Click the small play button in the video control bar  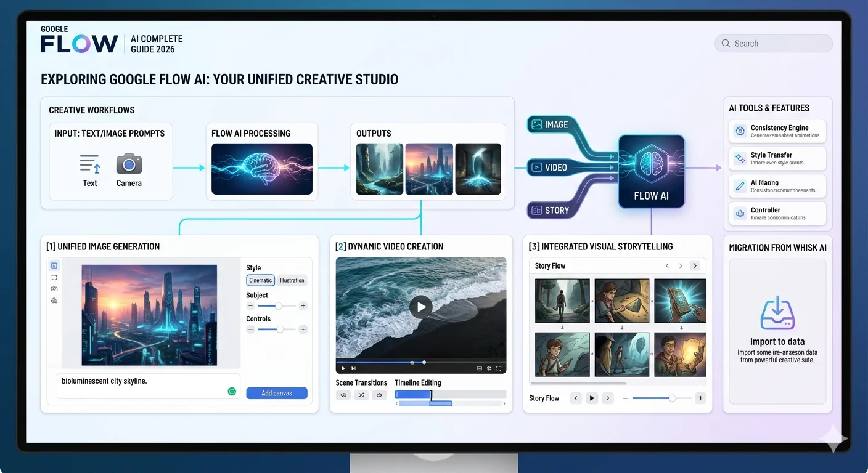pyautogui.click(x=343, y=368)
